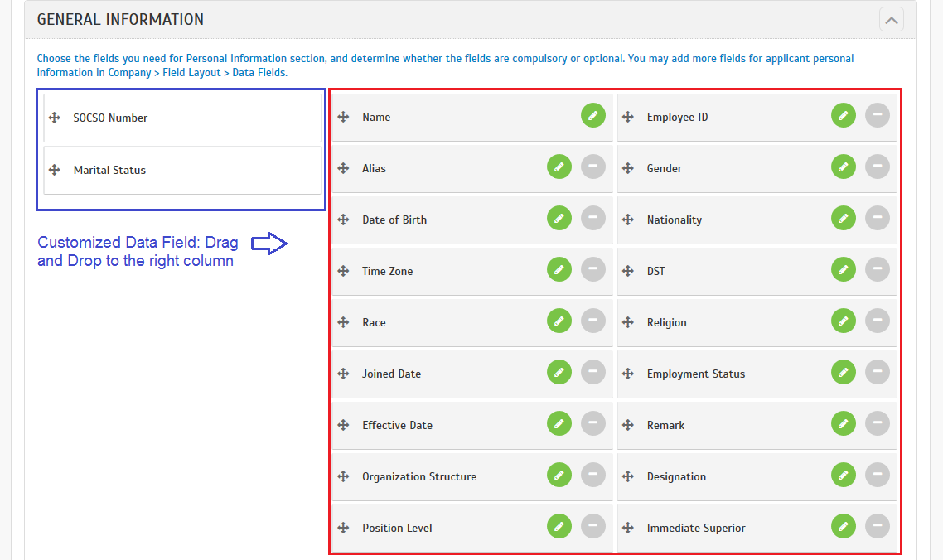
Task: Remove the Gender field using minus button
Action: [x=877, y=167]
